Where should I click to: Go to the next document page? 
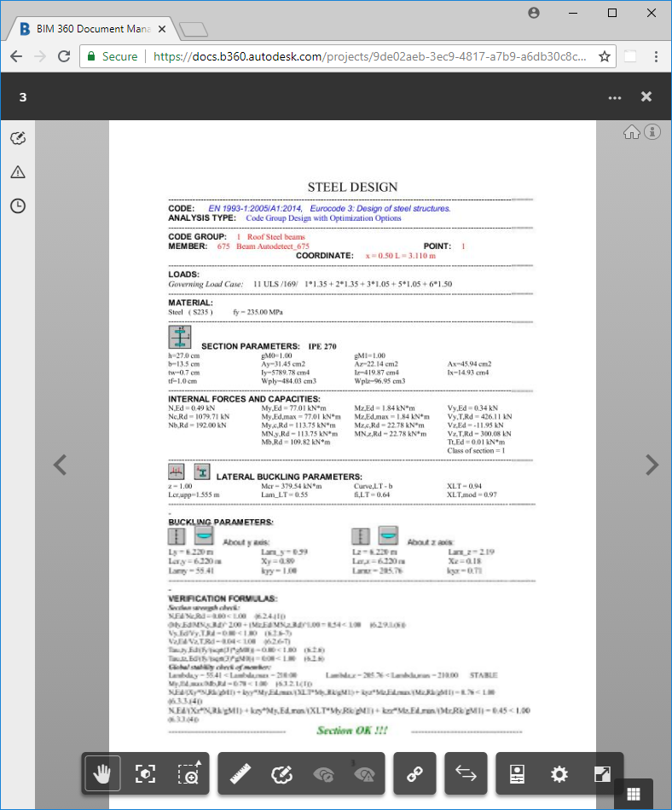(x=652, y=465)
